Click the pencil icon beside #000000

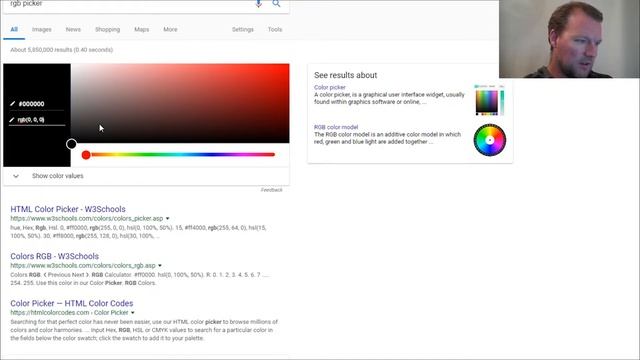(x=13, y=104)
